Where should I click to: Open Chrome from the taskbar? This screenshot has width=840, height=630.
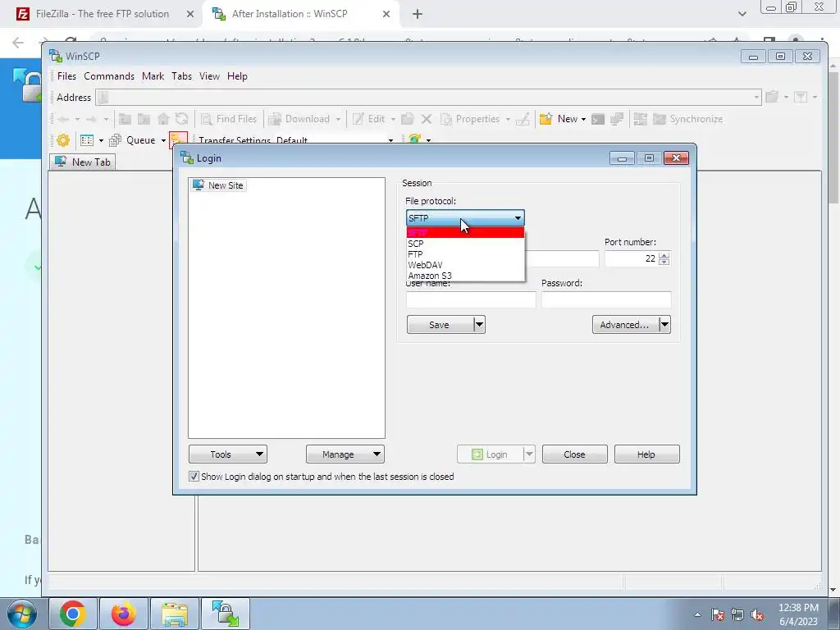pos(73,614)
